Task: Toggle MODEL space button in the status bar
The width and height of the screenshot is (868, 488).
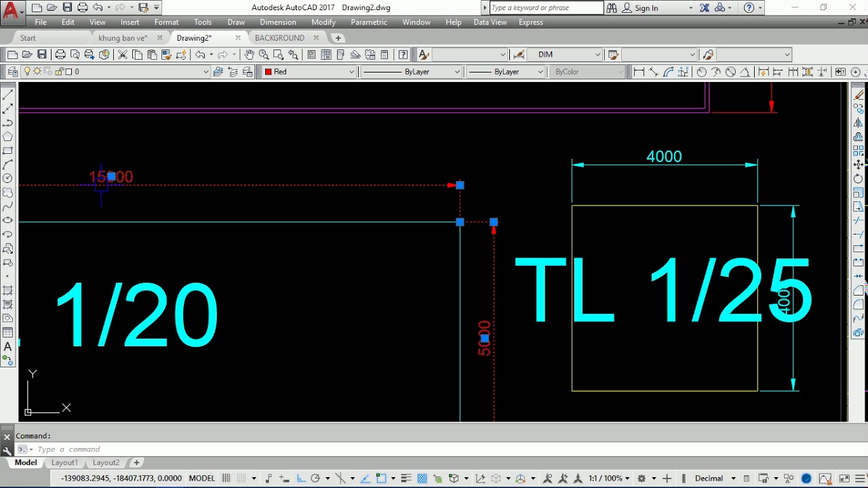Action: (x=202, y=479)
